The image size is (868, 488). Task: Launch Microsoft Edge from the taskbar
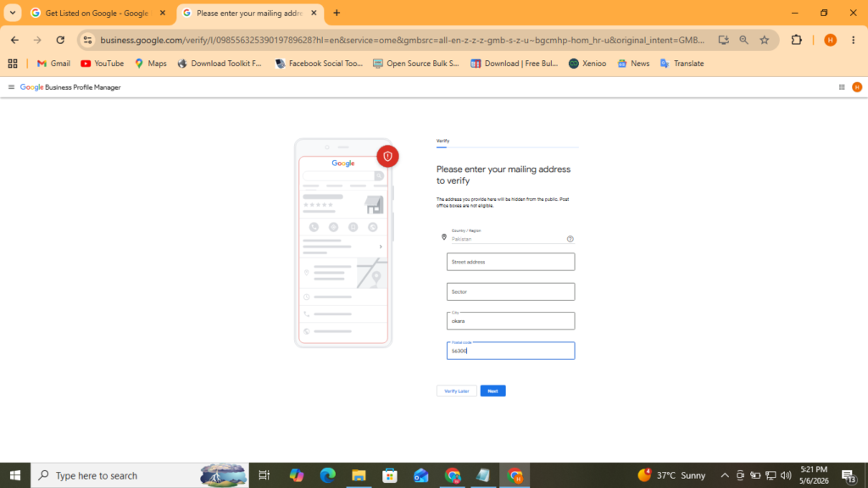point(328,475)
